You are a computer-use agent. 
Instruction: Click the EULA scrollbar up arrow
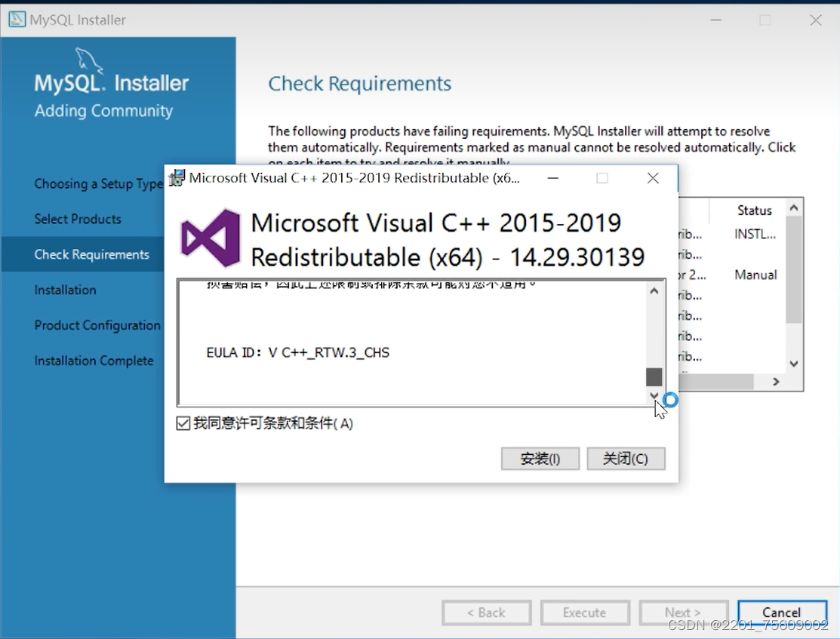pyautogui.click(x=654, y=291)
